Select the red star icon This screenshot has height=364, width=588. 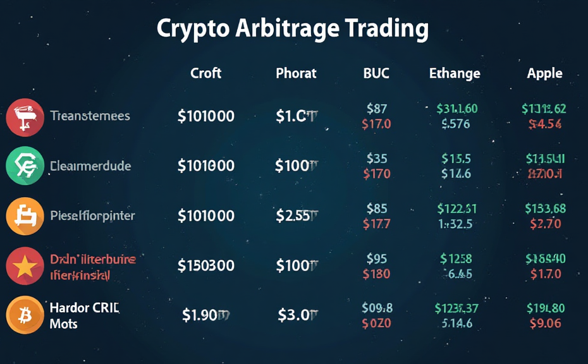25,267
